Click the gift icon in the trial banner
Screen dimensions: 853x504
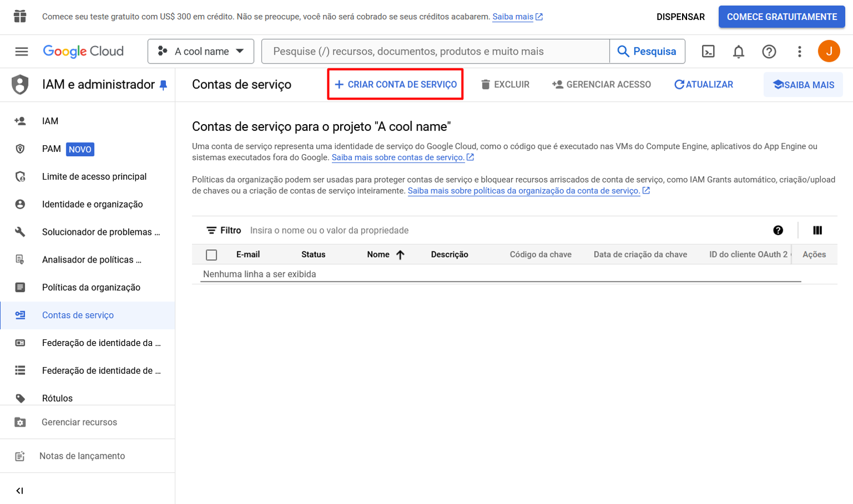pos(20,16)
